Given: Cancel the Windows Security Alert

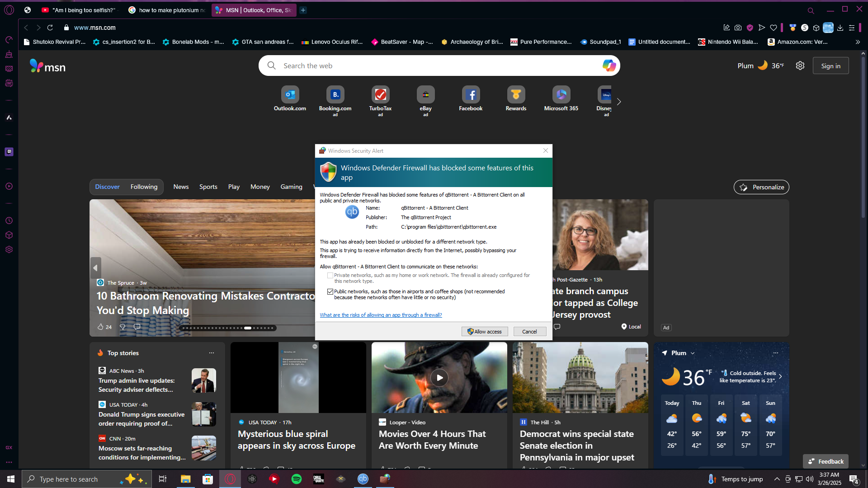Looking at the screenshot, I should tap(529, 332).
